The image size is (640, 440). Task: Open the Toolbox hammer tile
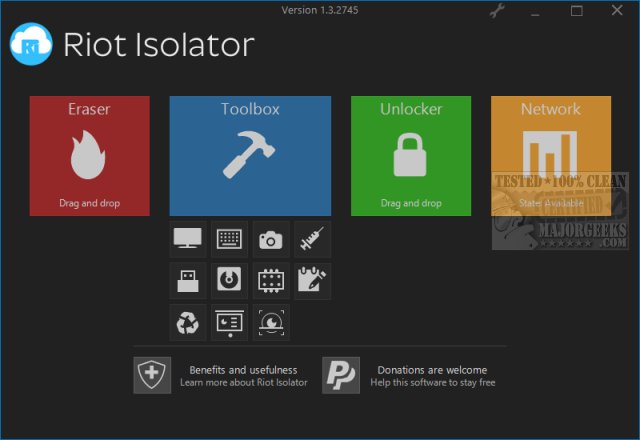[x=250, y=156]
